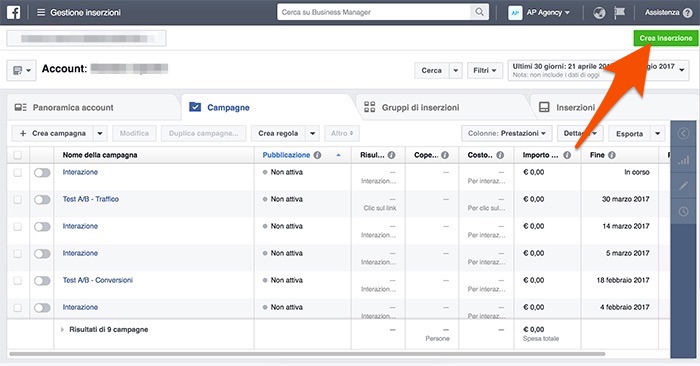Viewport: 700px width, 366px height.
Task: Click info icon next to Cope... column
Action: pos(445,155)
